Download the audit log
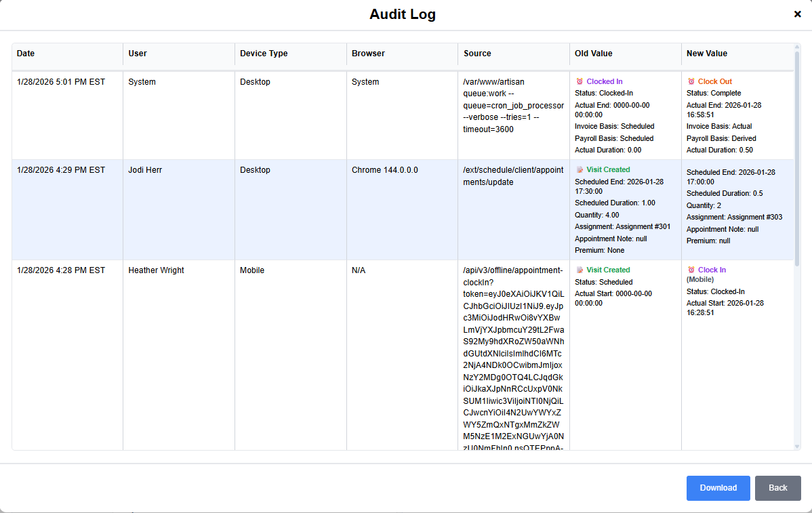This screenshot has width=812, height=513. [718, 488]
